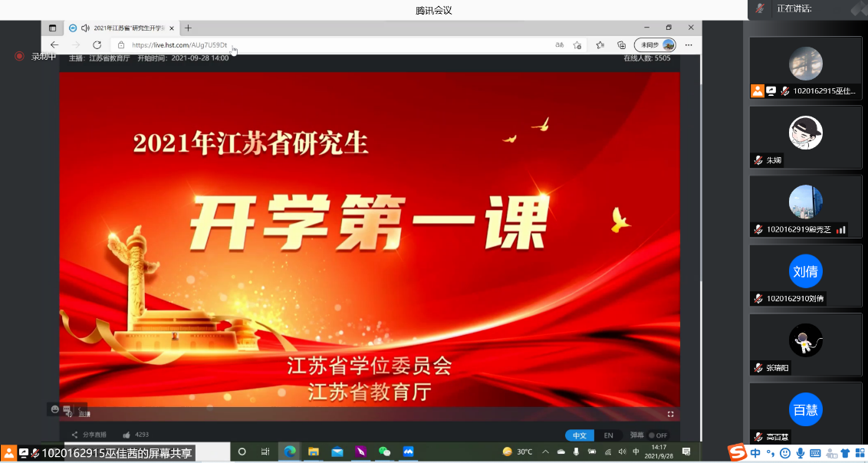Viewport: 868px width, 463px height.
Task: Select the 中文 language option
Action: tap(580, 435)
